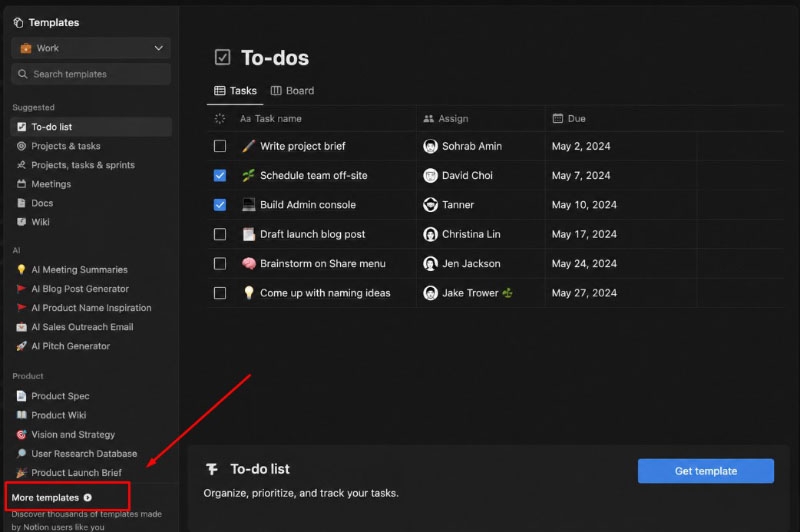
Task: Click the To-dos title checkbox icon
Action: [222, 57]
